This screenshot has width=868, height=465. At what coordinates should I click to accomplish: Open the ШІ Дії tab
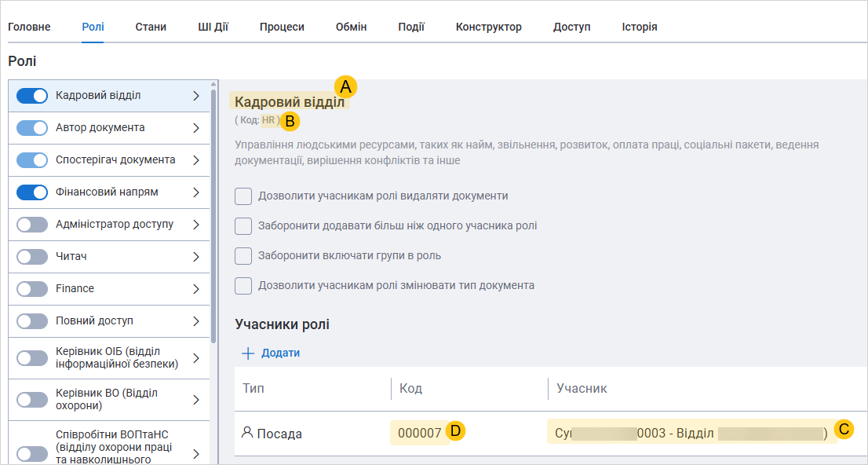(213, 27)
